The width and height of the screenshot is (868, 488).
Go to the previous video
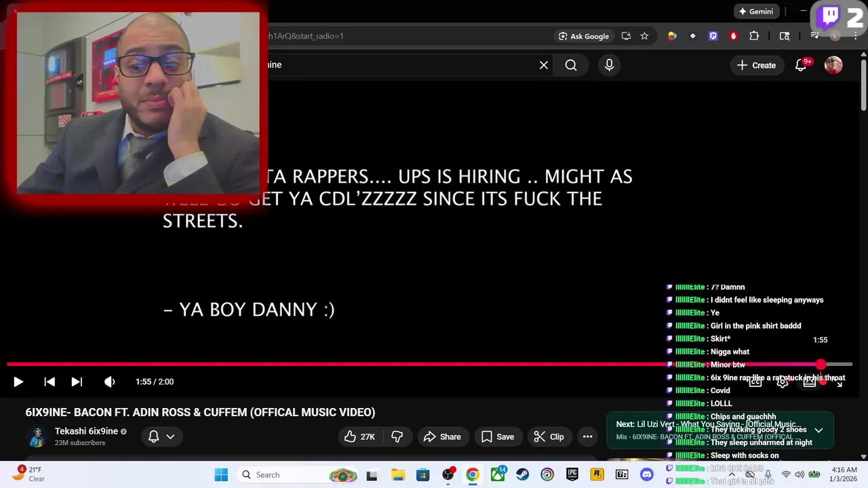tap(50, 382)
